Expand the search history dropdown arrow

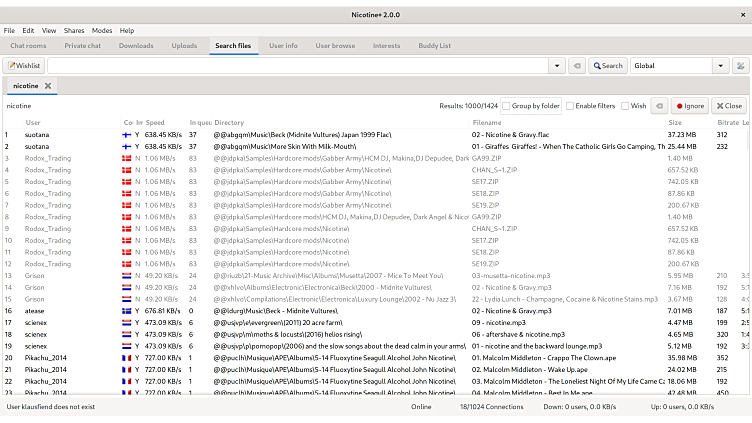coord(557,66)
